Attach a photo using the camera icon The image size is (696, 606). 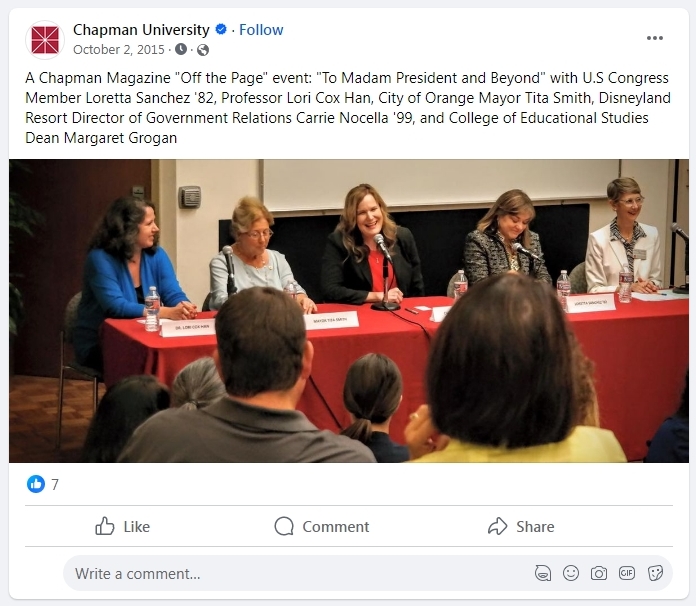(x=599, y=573)
